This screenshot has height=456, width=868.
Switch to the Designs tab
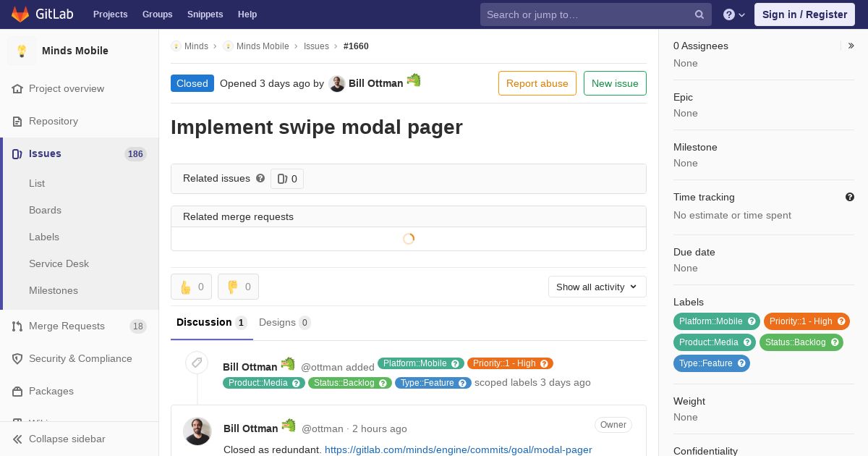[x=285, y=323]
